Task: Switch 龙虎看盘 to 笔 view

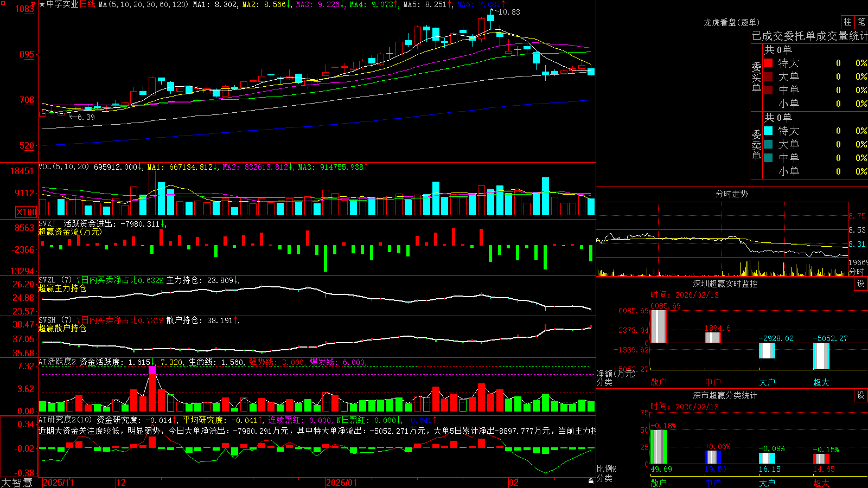Action: (861, 22)
